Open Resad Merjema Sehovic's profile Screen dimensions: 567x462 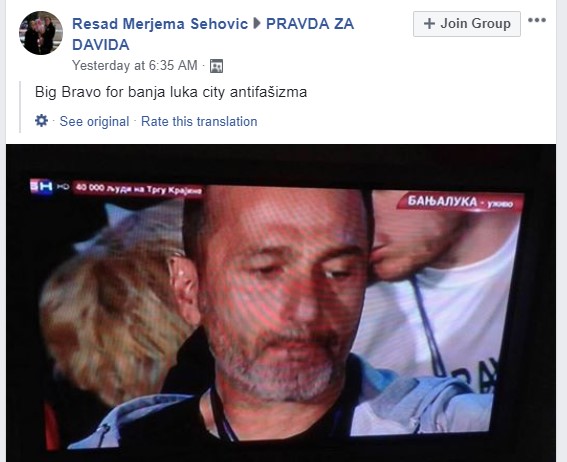[160, 24]
